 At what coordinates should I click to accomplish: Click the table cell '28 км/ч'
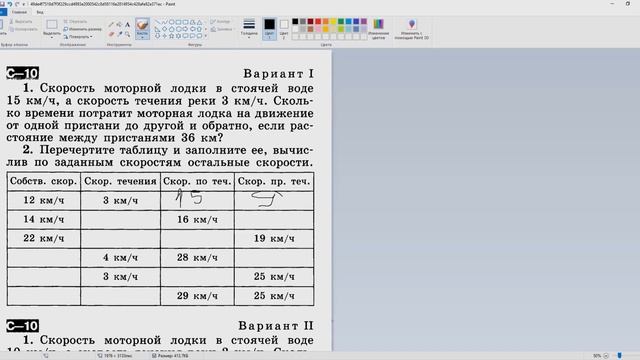point(198,258)
